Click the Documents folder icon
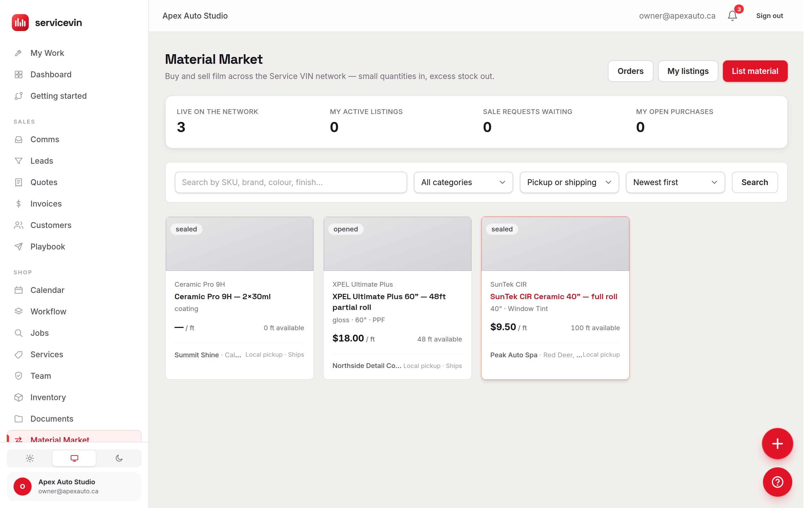Screen dimensions: 812x508 [18, 419]
